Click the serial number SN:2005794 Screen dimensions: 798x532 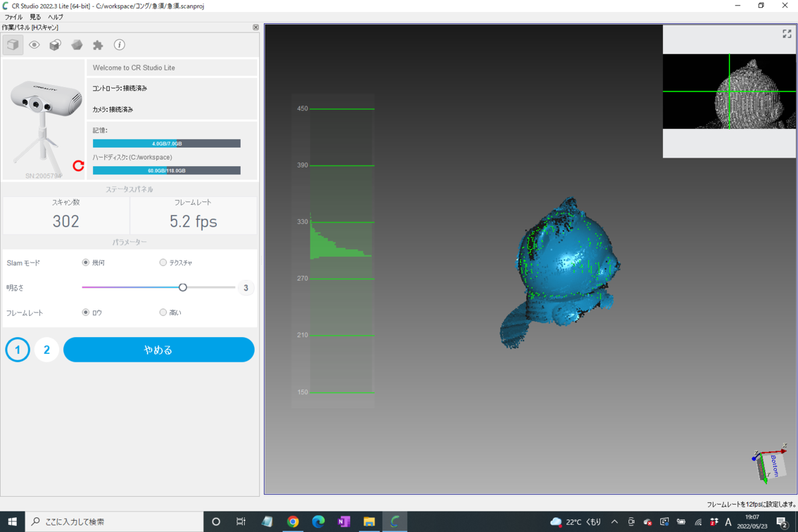pos(43,176)
